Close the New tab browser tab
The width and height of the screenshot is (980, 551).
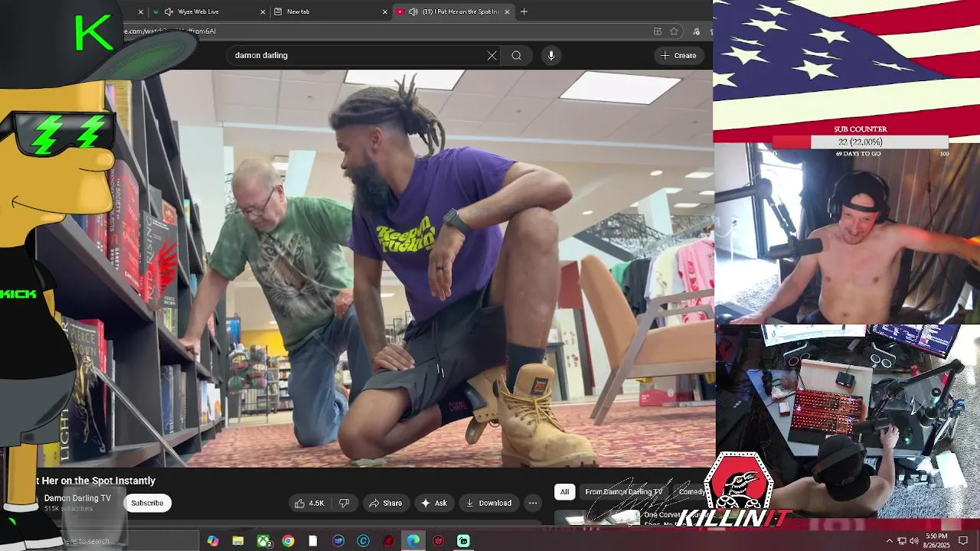pos(385,11)
